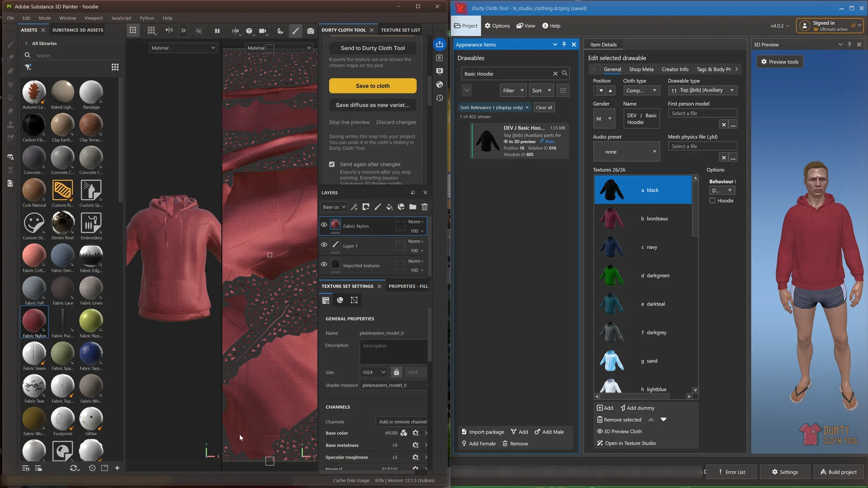Delete layer using trash icon in Layers
This screenshot has width=868, height=488.
(424, 207)
